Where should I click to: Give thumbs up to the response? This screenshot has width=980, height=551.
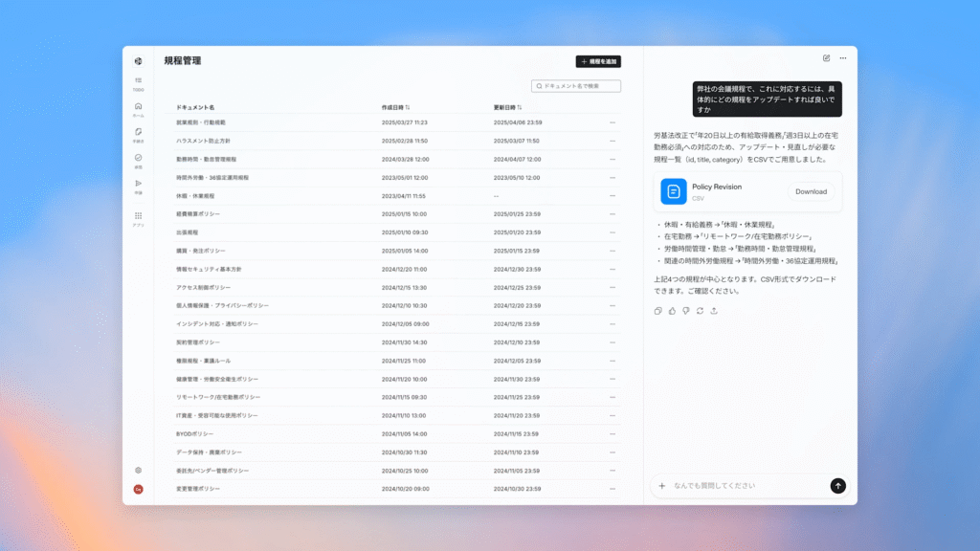[672, 311]
